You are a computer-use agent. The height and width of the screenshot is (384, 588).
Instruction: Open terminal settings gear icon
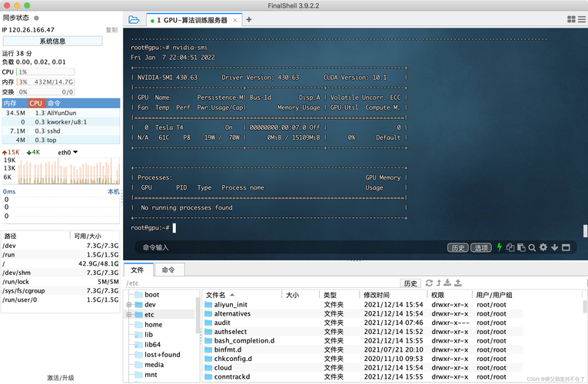543,247
